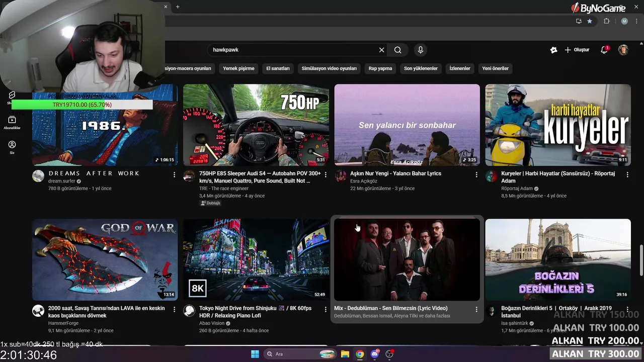
Task: Open Siz in the sidebar
Action: [x=12, y=147]
